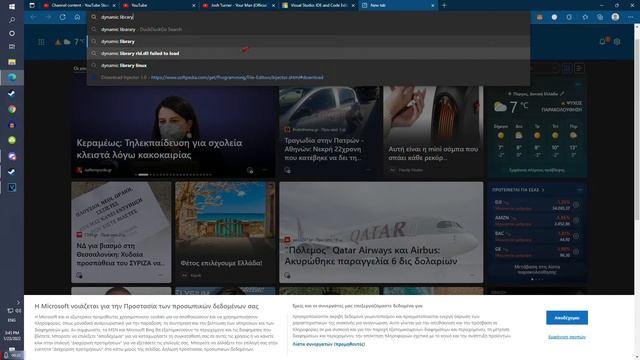Edit weather location with pencil icon
Image resolution: width=640 pixels, height=360 pixels.
(562, 93)
